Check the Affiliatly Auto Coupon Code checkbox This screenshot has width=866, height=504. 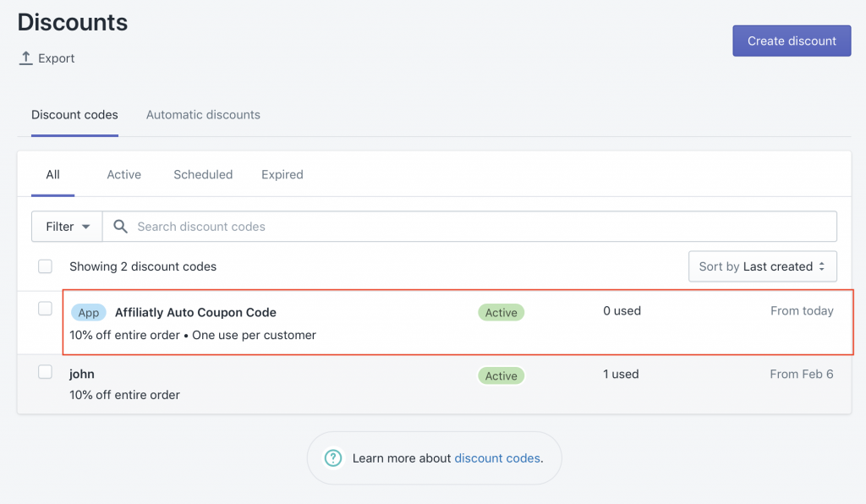tap(46, 309)
